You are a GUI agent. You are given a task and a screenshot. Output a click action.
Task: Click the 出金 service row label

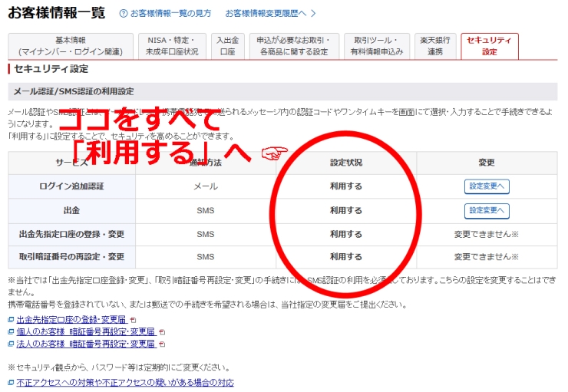(71, 211)
